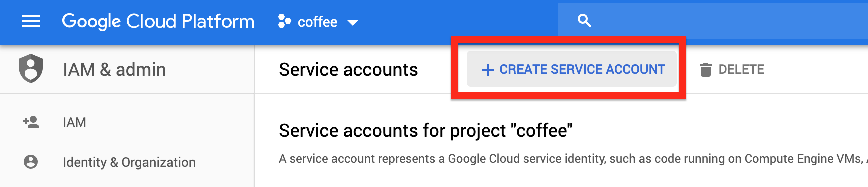The image size is (868, 187).
Task: Click the plus icon on Create Service Account
Action: 487,70
